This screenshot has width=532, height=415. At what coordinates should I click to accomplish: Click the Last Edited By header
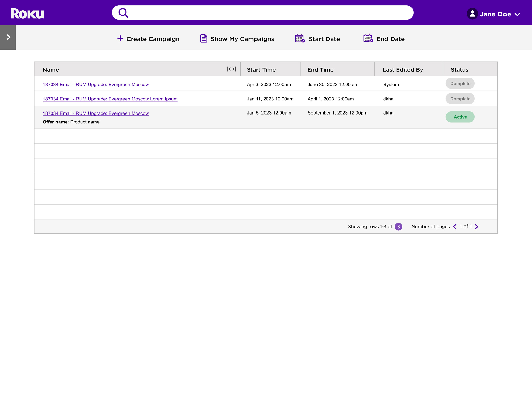point(403,70)
